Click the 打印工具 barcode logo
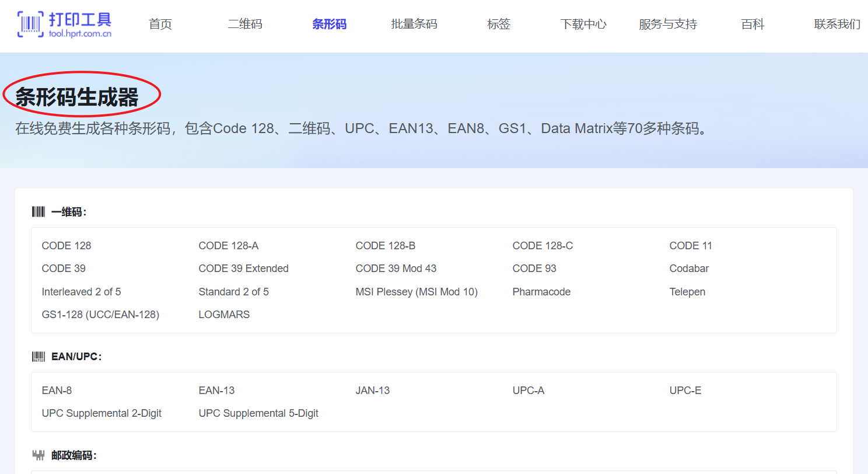Viewport: 868px width, 474px height. coord(65,25)
